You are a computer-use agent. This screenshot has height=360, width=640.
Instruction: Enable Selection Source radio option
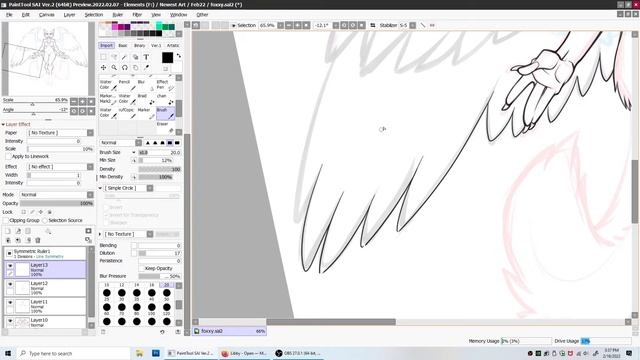[45, 220]
